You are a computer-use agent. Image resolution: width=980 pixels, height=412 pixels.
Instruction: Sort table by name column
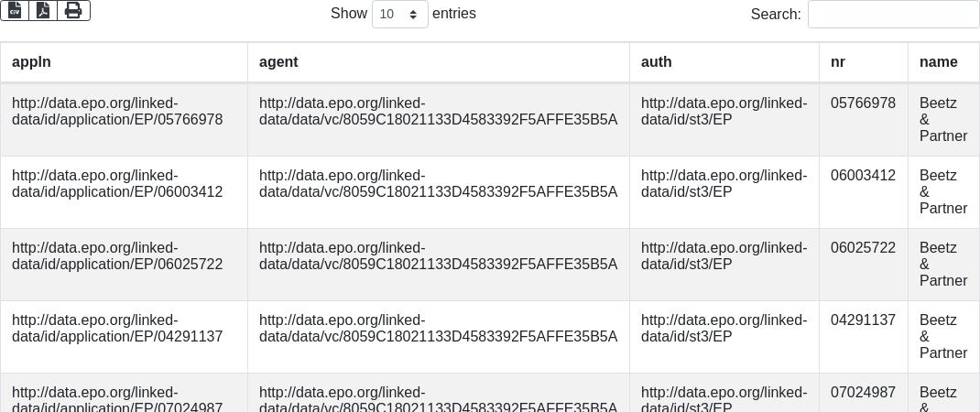938,62
